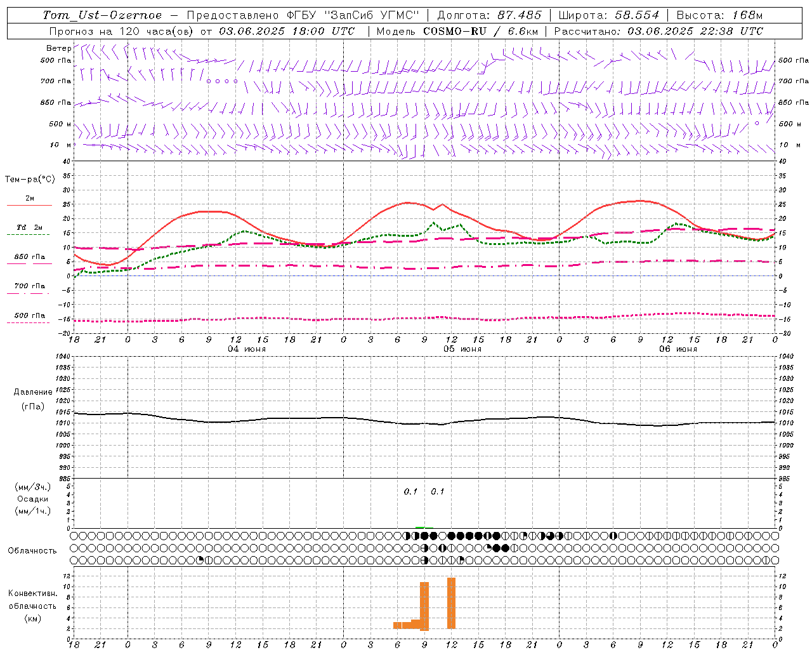
Task: Select the Высота: 168м field
Action: point(719,15)
